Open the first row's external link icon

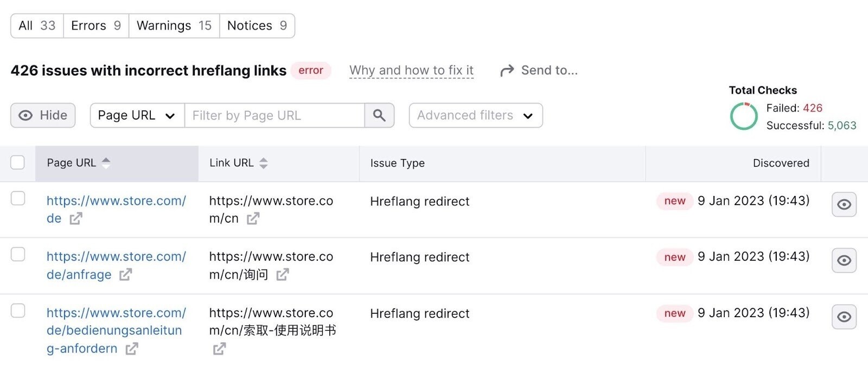(77, 219)
